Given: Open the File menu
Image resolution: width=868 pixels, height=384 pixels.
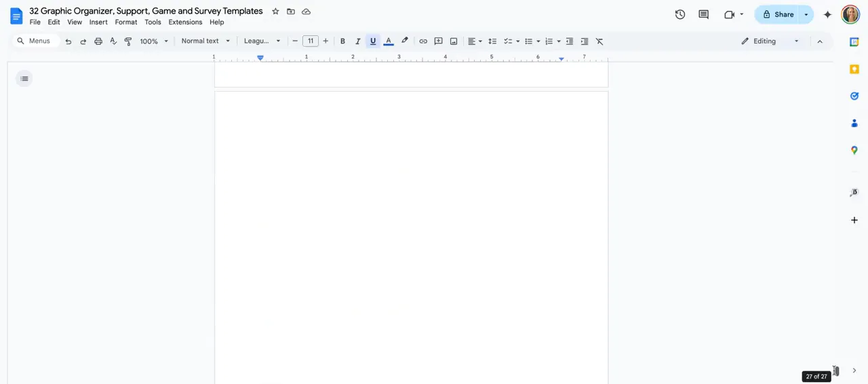Looking at the screenshot, I should point(35,22).
